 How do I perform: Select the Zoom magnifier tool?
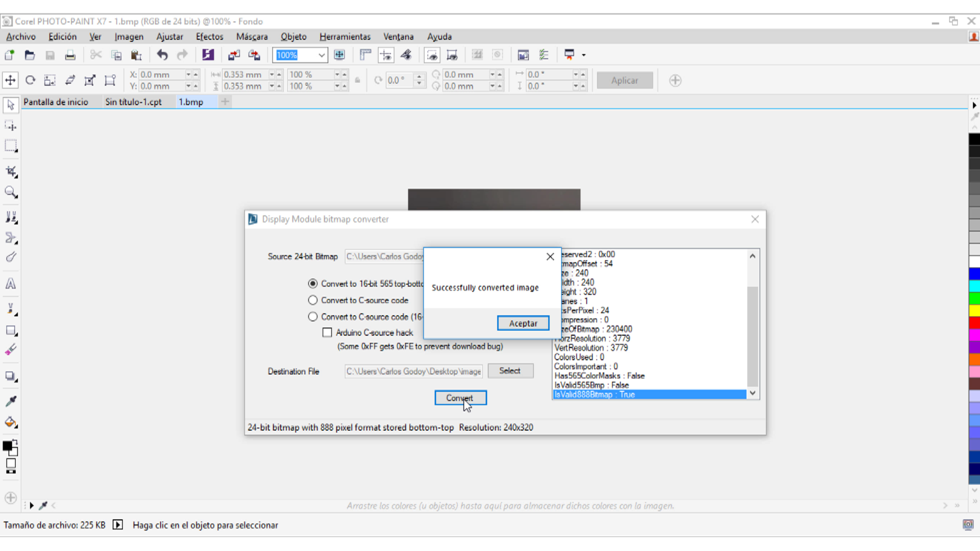pyautogui.click(x=11, y=192)
